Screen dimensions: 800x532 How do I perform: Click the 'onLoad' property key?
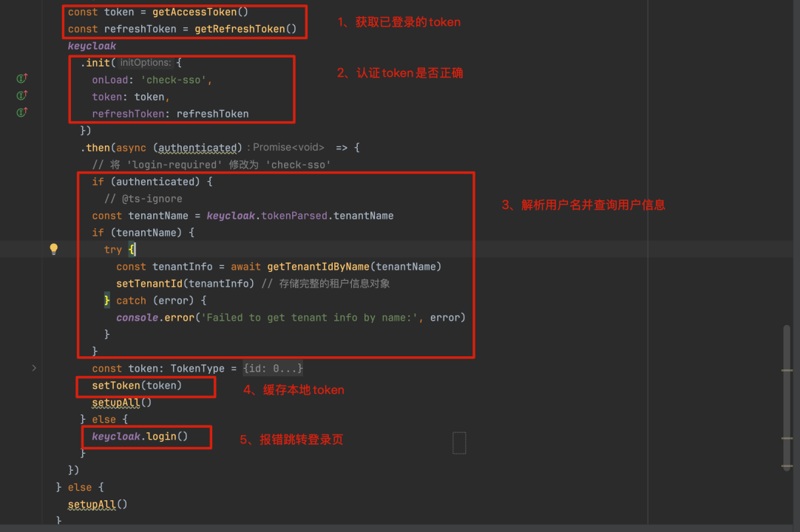[109, 80]
